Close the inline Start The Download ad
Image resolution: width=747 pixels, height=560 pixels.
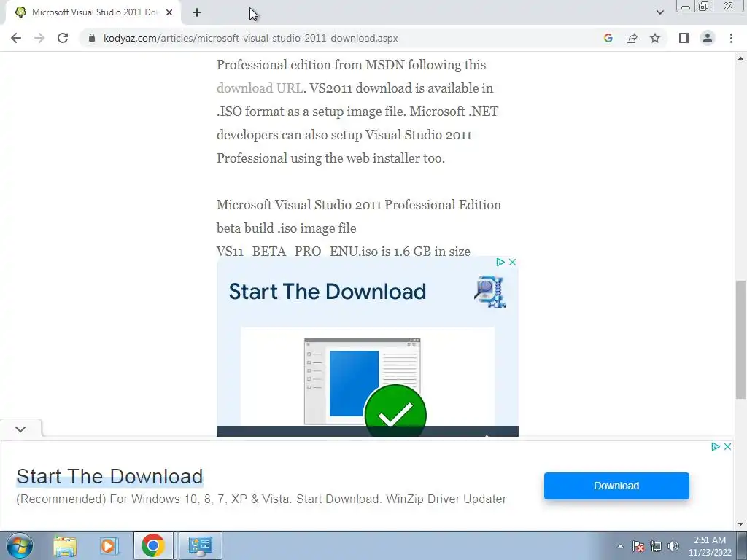tap(513, 262)
